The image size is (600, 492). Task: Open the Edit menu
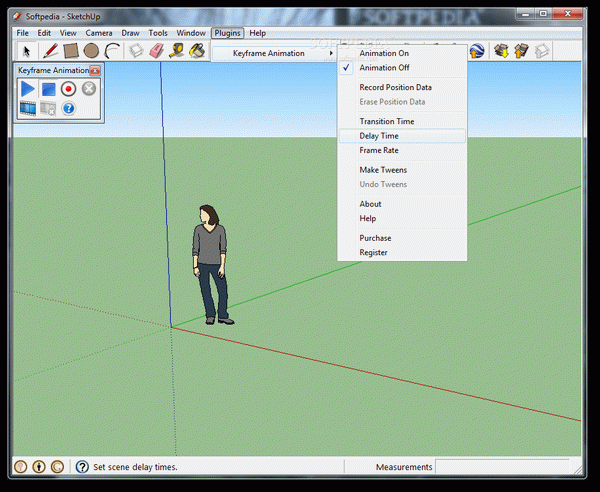44,33
